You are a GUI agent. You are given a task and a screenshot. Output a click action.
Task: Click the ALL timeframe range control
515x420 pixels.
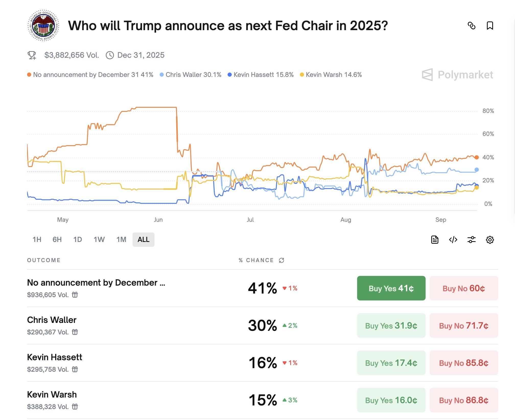pos(143,240)
